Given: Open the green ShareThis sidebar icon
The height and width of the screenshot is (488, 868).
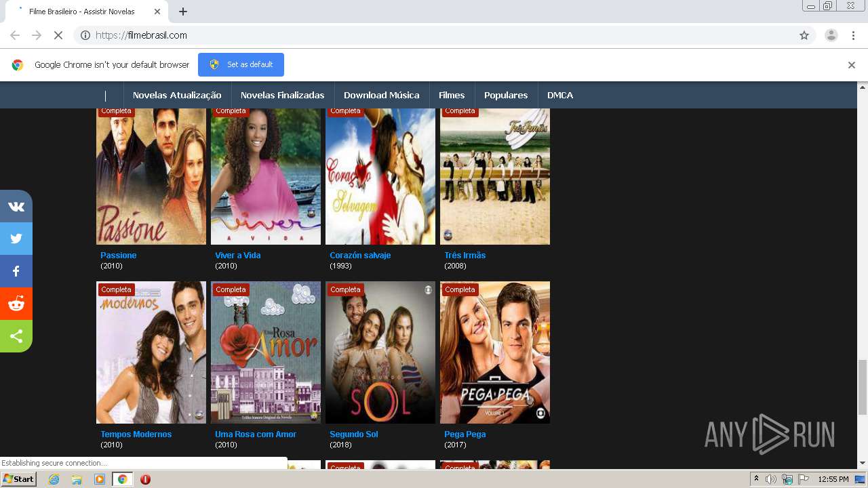Looking at the screenshot, I should click(x=16, y=336).
